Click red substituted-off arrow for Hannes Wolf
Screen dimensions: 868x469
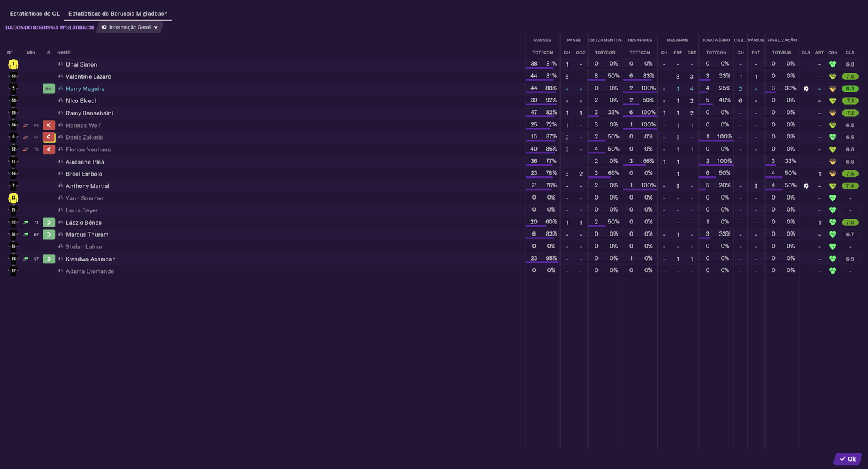click(49, 125)
